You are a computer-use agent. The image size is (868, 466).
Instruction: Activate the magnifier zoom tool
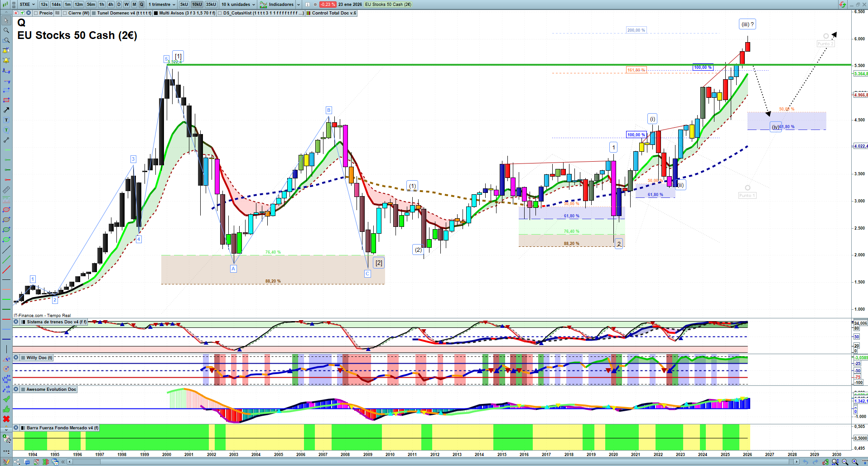tap(6, 30)
